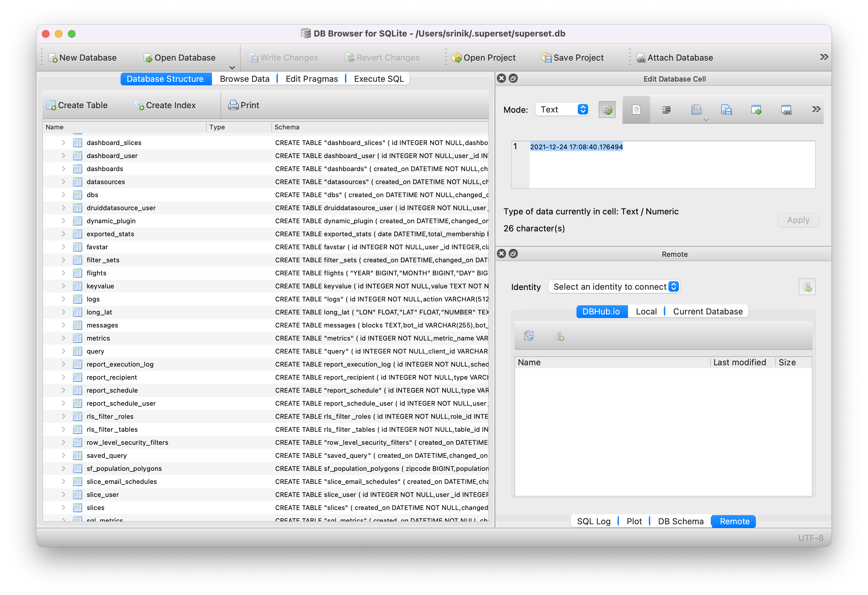The image size is (868, 595).
Task: Click the window with link chain icon
Action: [x=786, y=110]
